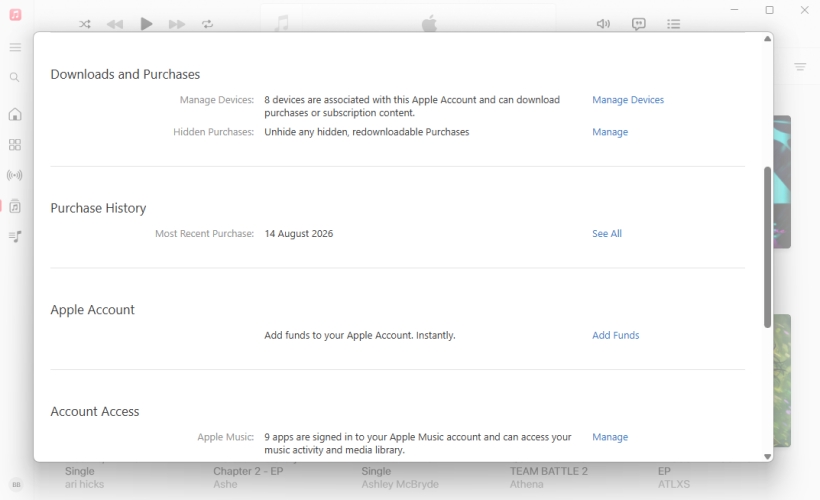This screenshot has width=820, height=500.
Task: Click Chapter 2 - EP album title
Action: coord(248,471)
